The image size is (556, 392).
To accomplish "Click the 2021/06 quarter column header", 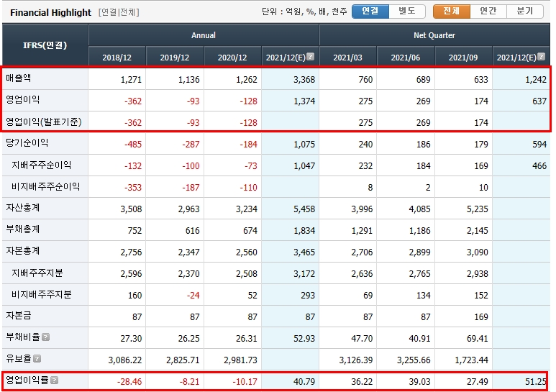I will tap(406, 57).
